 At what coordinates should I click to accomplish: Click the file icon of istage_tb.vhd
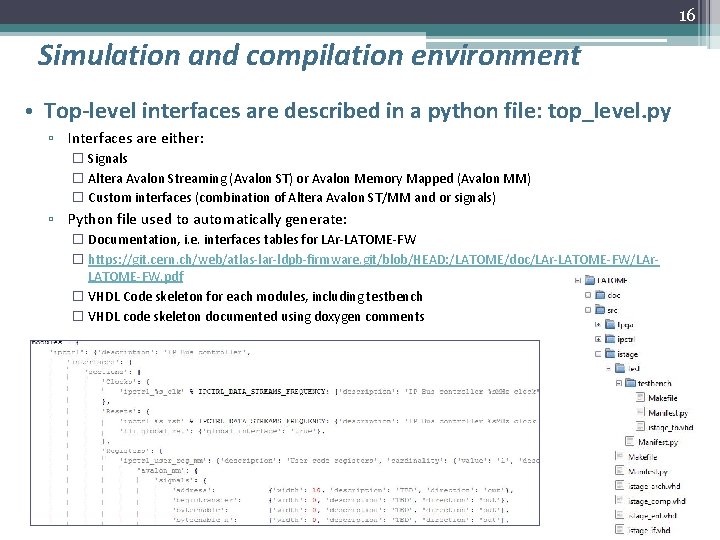[641, 427]
